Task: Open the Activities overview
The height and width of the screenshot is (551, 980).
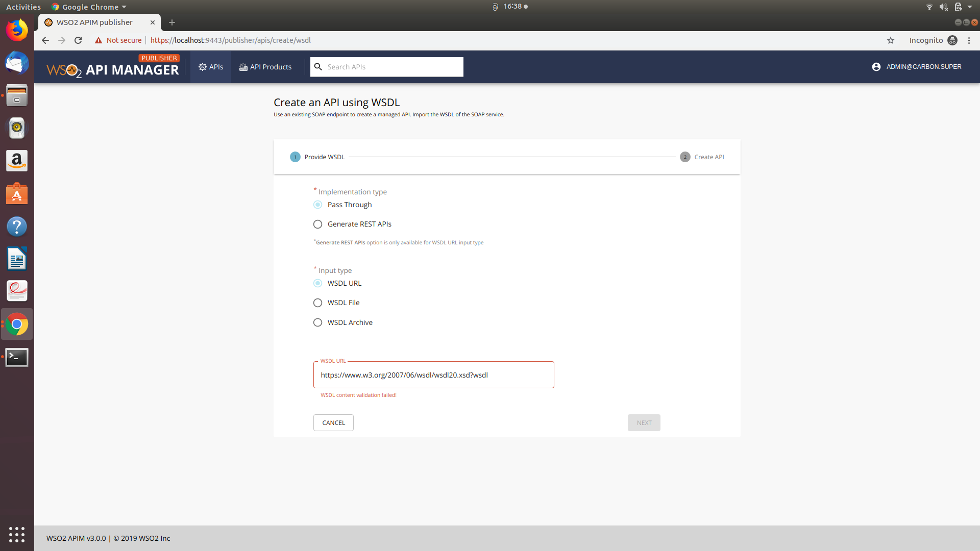Action: [x=23, y=7]
